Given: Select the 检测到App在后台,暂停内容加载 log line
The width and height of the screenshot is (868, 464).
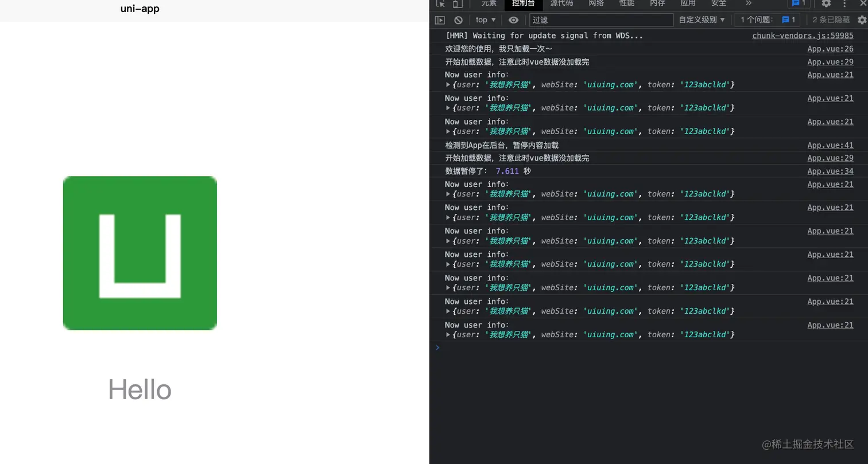Looking at the screenshot, I should (502, 146).
